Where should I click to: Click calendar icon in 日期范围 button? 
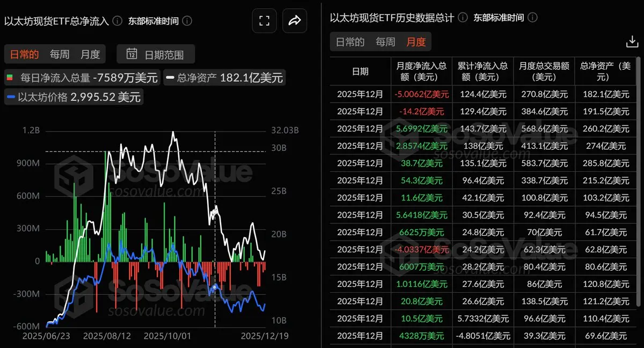click(131, 54)
